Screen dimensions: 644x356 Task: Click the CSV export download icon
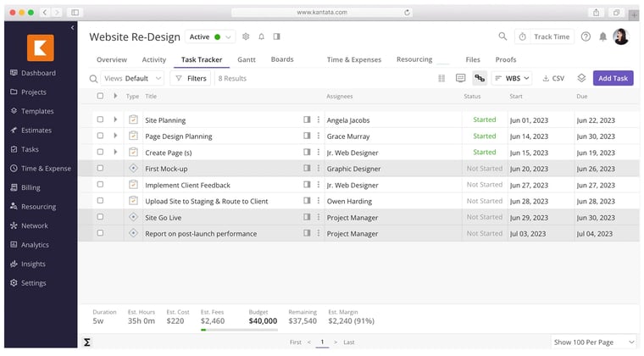pos(552,78)
